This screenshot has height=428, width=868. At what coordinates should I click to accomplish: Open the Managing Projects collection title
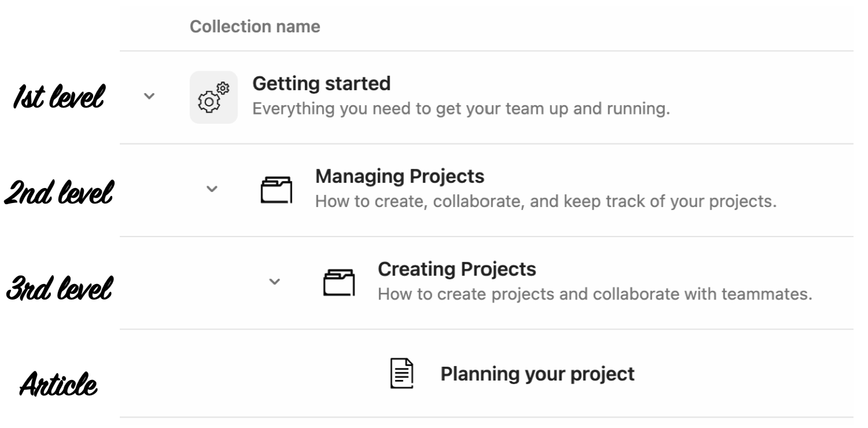click(x=399, y=177)
